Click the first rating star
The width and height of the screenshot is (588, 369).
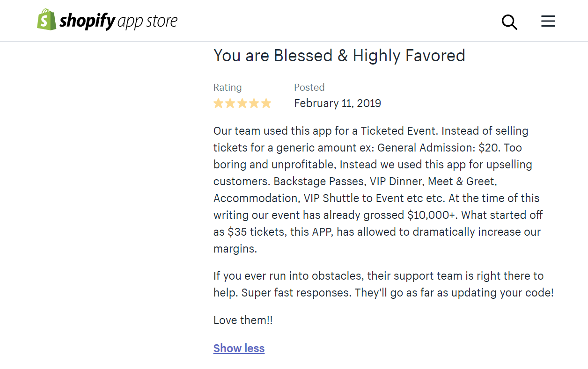tap(218, 103)
